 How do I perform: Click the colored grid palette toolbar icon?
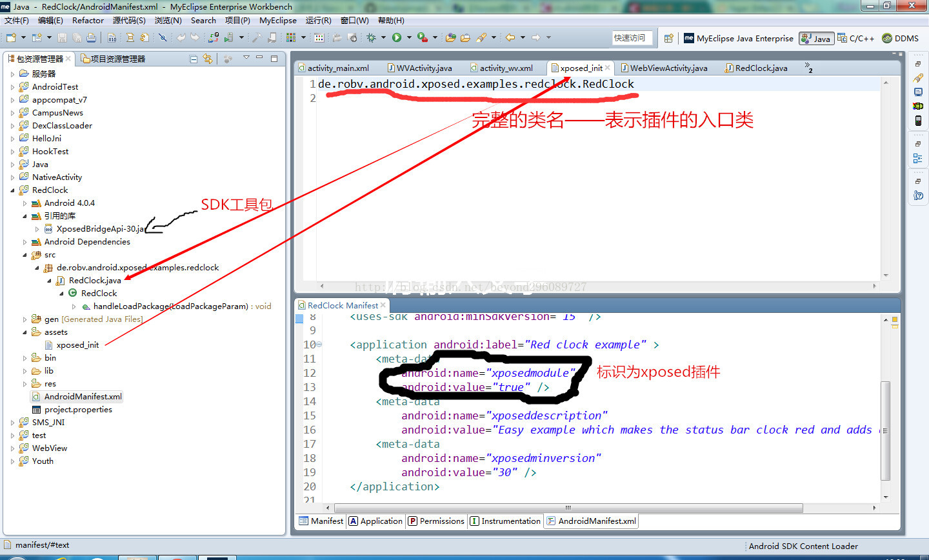(x=291, y=38)
